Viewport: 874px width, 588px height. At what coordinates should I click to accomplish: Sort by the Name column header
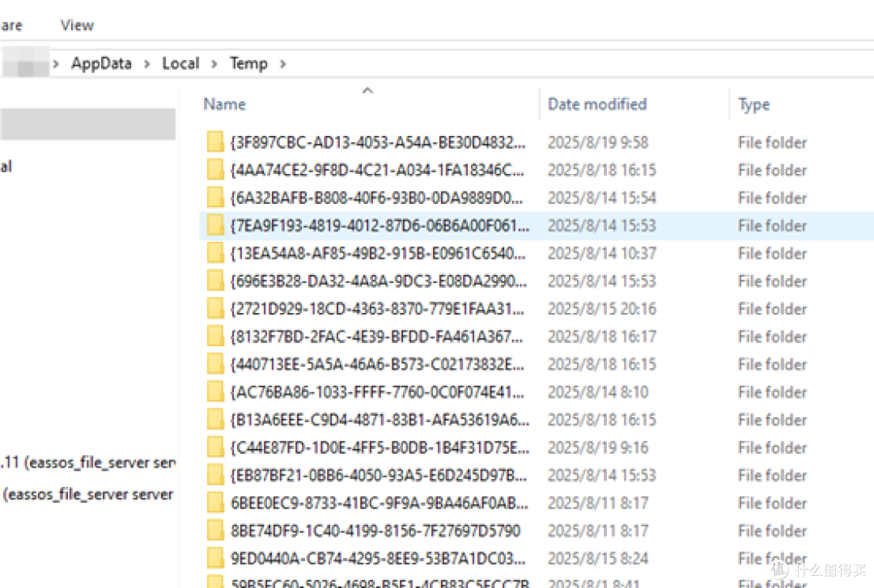tap(225, 104)
